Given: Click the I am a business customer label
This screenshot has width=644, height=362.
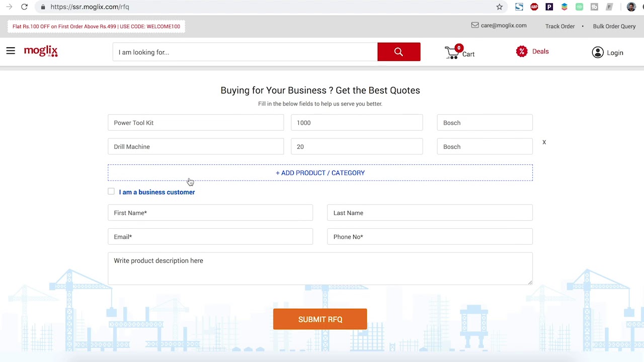Looking at the screenshot, I should pyautogui.click(x=157, y=192).
